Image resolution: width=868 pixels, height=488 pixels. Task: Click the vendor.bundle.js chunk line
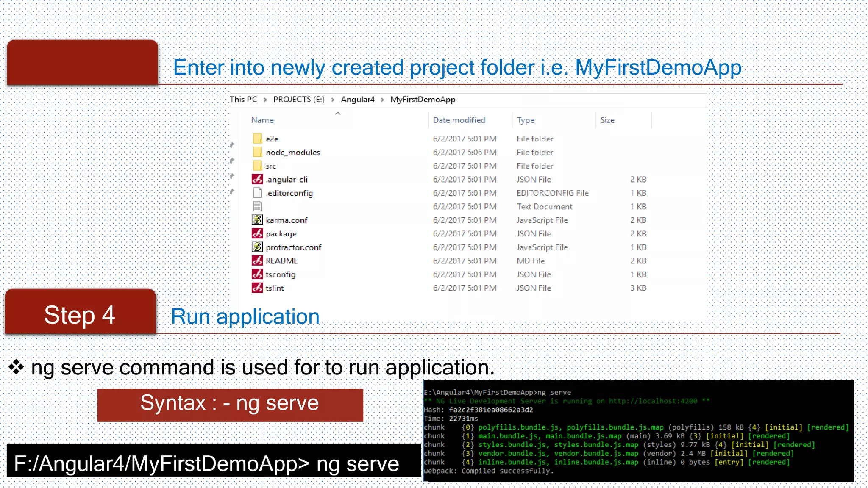click(x=609, y=453)
